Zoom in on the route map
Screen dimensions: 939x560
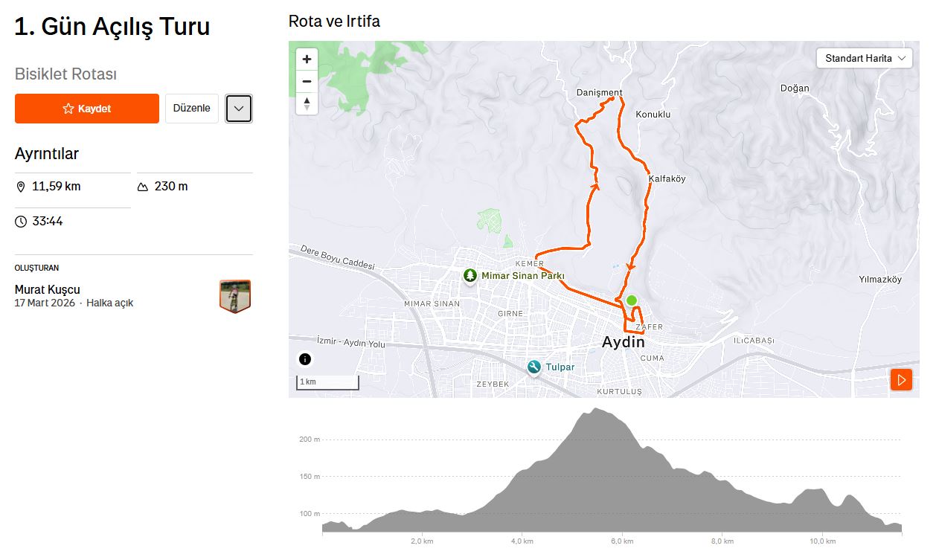click(307, 59)
